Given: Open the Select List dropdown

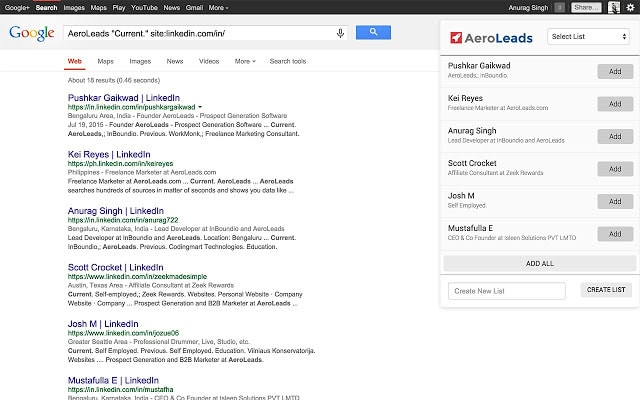Looking at the screenshot, I should point(588,36).
